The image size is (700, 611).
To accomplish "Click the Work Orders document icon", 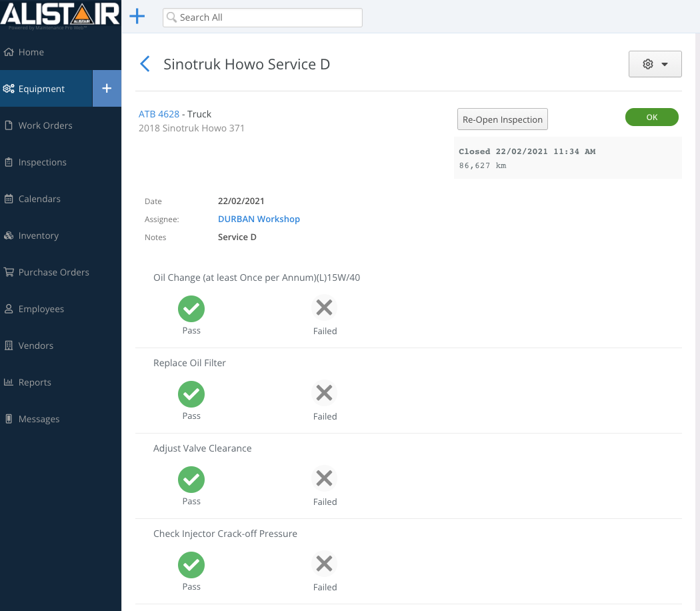I will click(x=9, y=125).
